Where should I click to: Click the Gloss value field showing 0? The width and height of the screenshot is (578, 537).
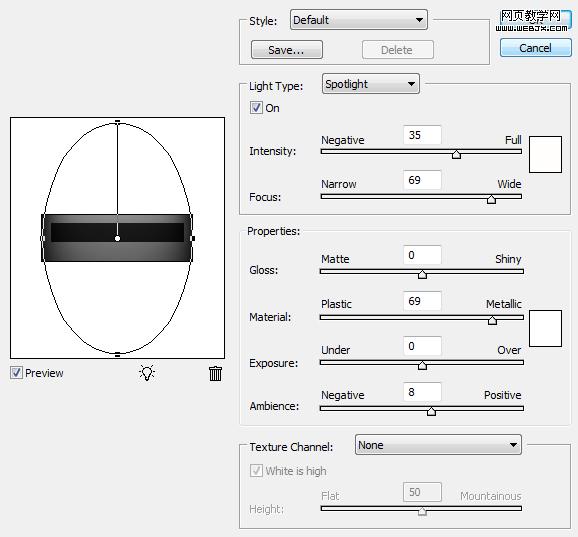pos(422,255)
